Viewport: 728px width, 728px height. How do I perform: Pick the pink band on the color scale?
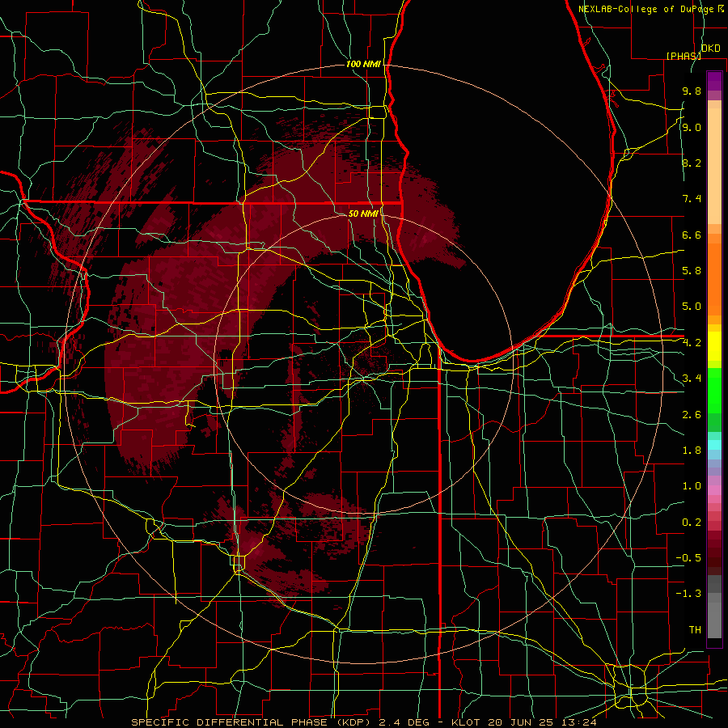[714, 490]
